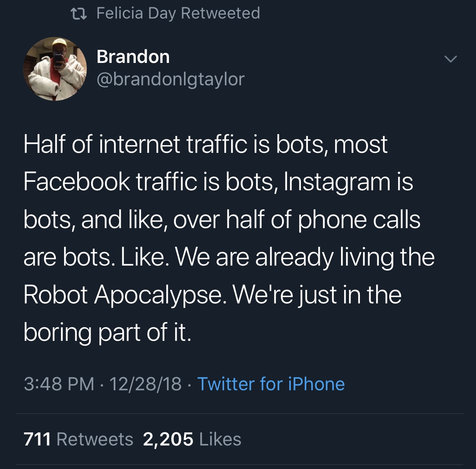Click the word Retweets beside 711

click(95, 439)
